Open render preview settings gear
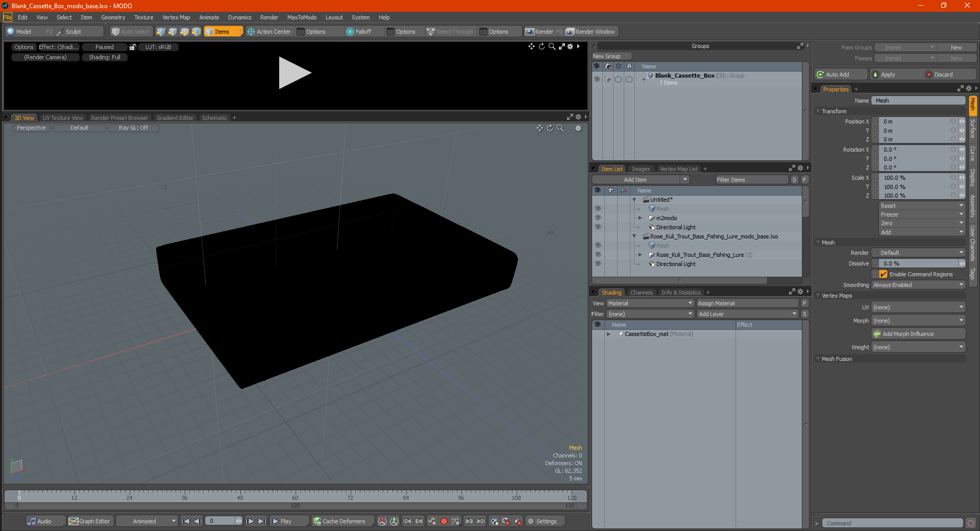 click(x=570, y=46)
